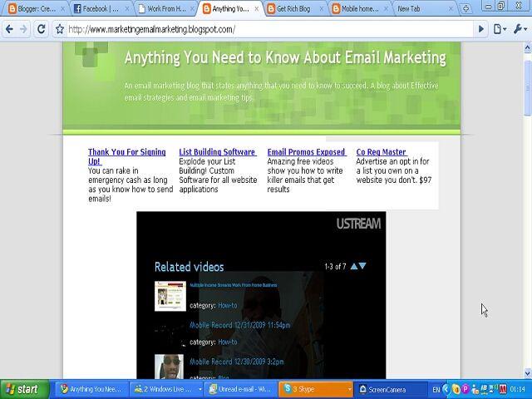The image size is (532, 399).
Task: Show previous related videos with up arrow
Action: coord(354,266)
